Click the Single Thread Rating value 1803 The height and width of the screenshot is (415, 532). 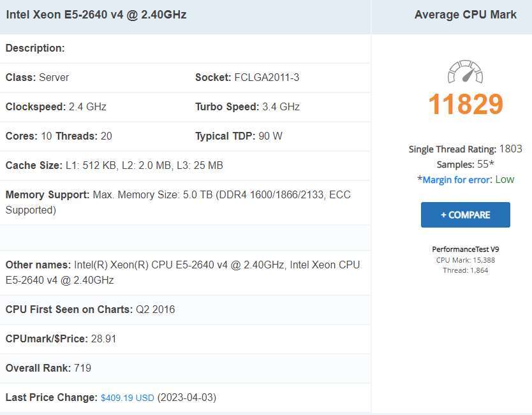click(510, 149)
